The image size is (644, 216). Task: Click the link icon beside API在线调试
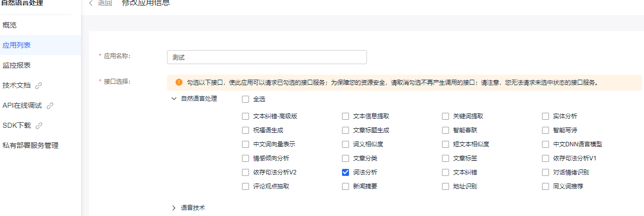tap(49, 106)
